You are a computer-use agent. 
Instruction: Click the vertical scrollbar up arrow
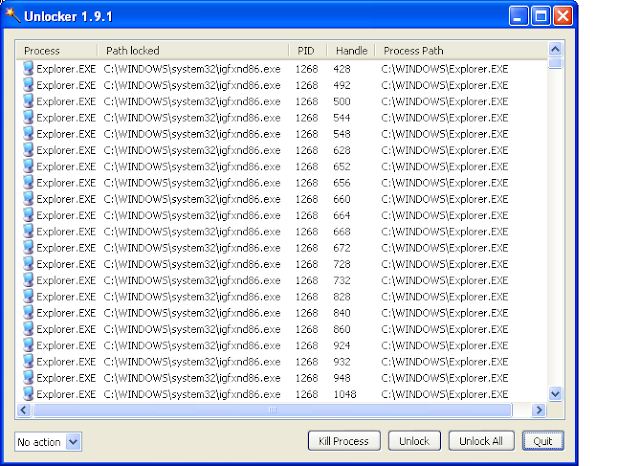point(555,49)
